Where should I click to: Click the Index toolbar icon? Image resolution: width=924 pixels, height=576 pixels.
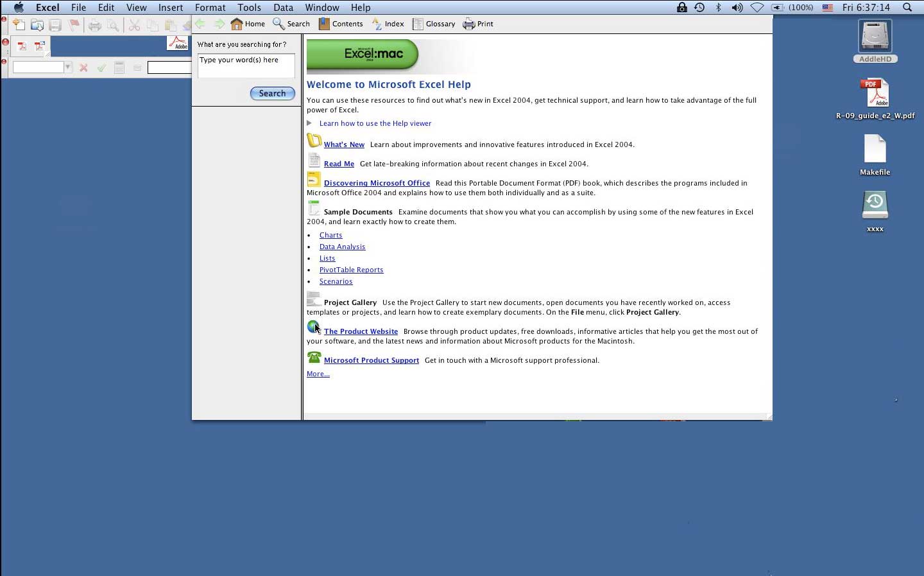(377, 24)
